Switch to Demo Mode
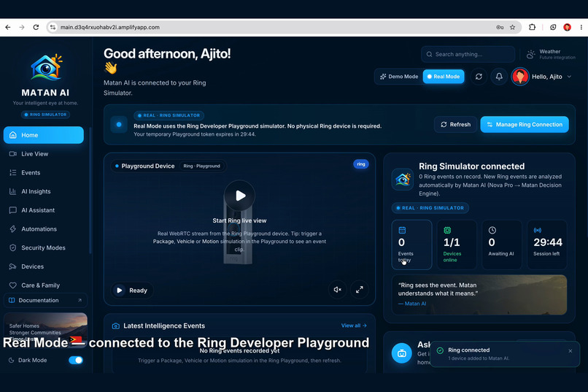Image resolution: width=588 pixels, height=392 pixels. 399,77
